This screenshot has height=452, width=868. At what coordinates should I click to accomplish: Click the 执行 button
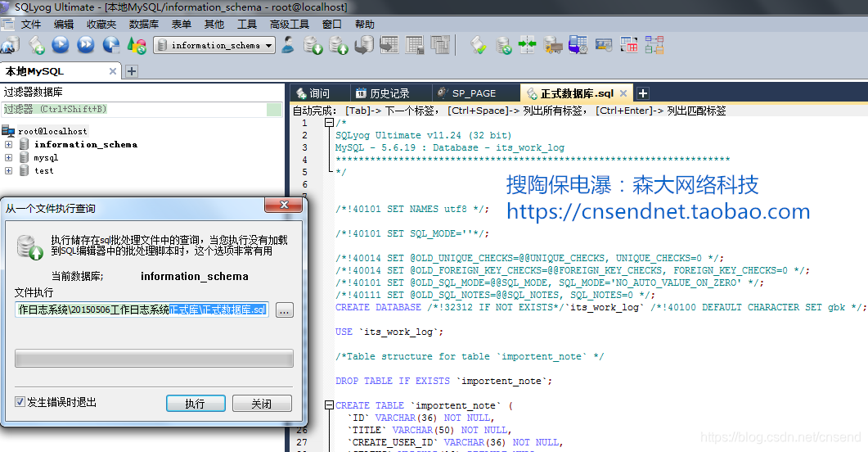pos(196,404)
